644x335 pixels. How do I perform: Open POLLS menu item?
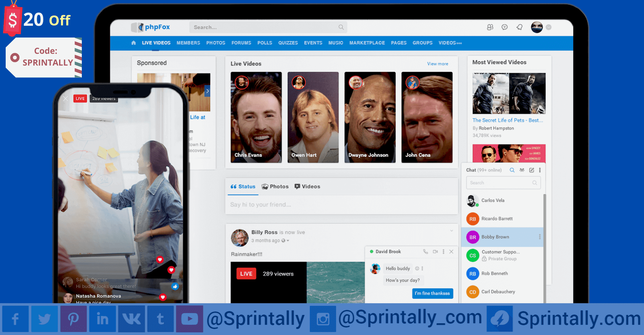(265, 43)
